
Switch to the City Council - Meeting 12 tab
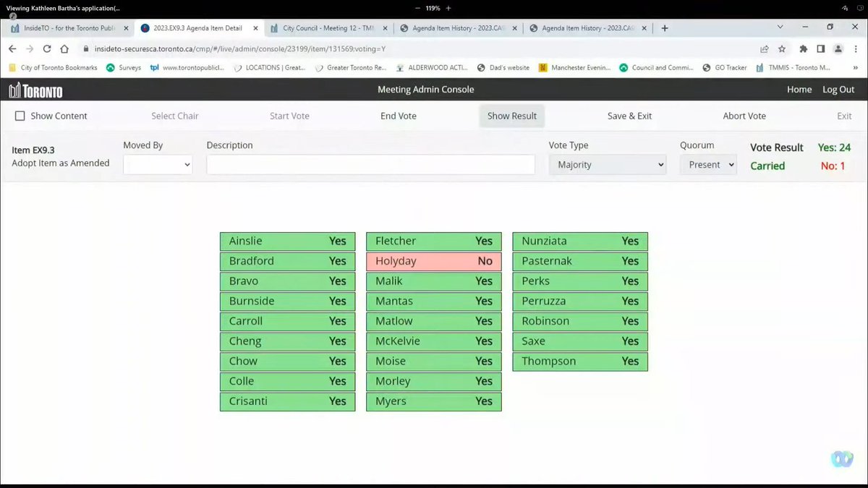pos(329,28)
